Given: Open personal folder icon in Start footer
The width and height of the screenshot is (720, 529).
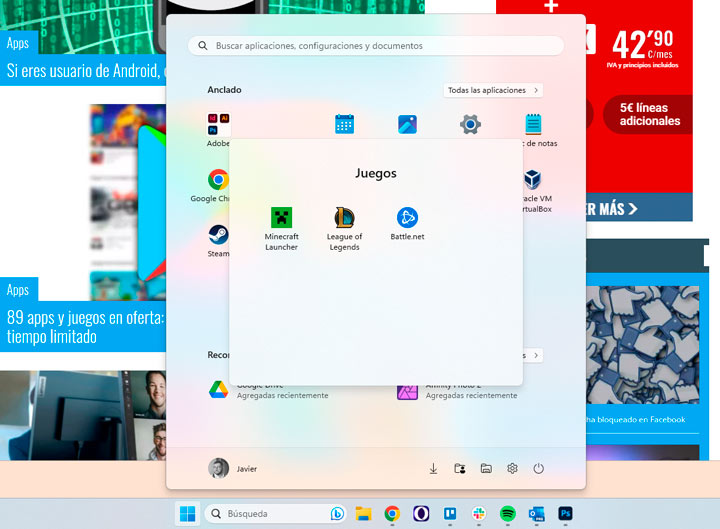Looking at the screenshot, I should 460,468.
